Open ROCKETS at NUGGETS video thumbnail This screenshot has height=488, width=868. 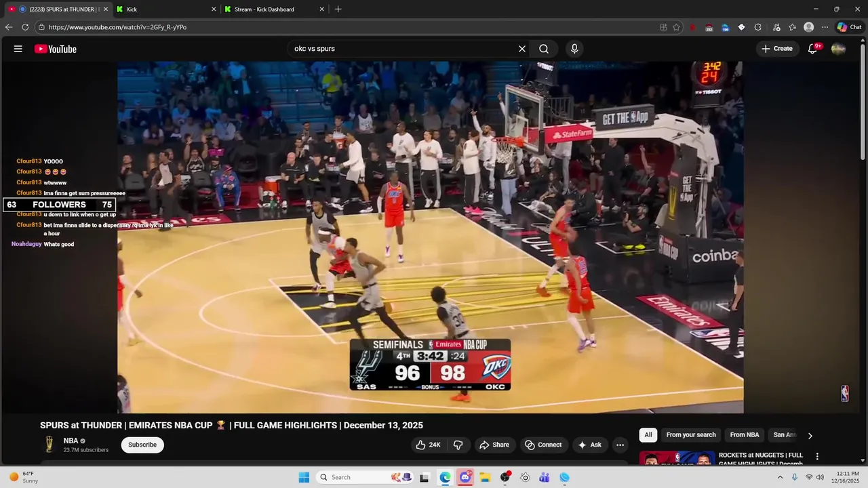(677, 458)
